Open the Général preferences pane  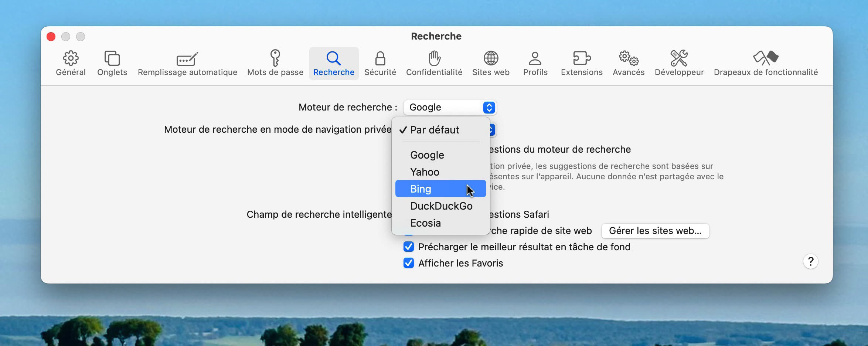[x=71, y=63]
